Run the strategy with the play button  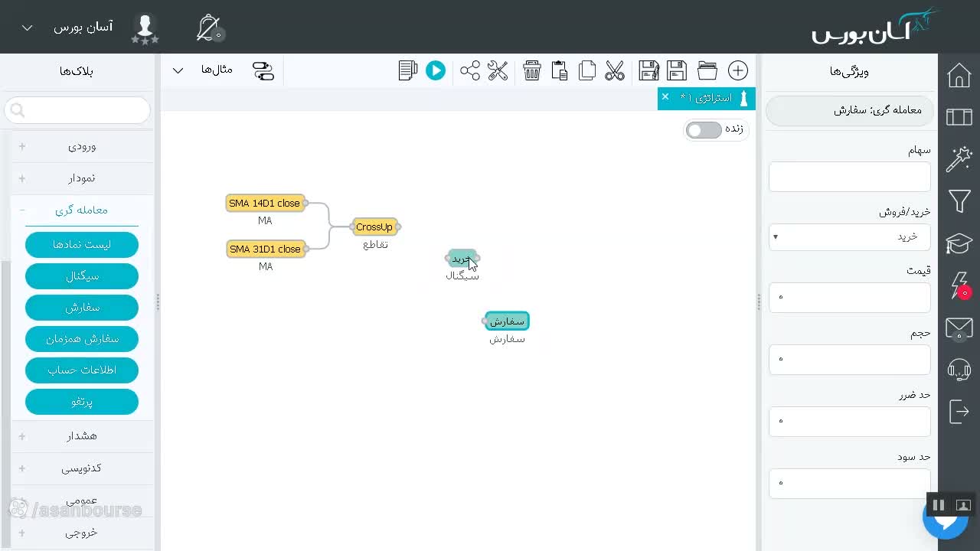click(x=436, y=70)
